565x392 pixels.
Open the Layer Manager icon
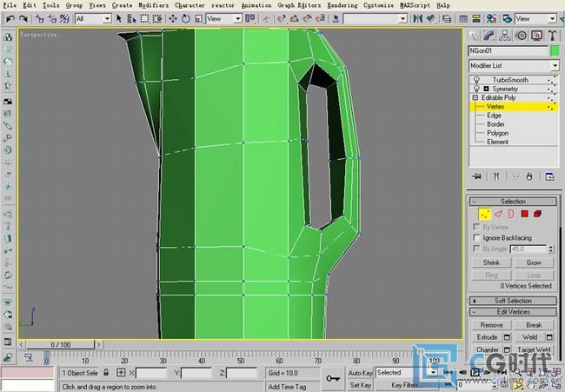(447, 18)
